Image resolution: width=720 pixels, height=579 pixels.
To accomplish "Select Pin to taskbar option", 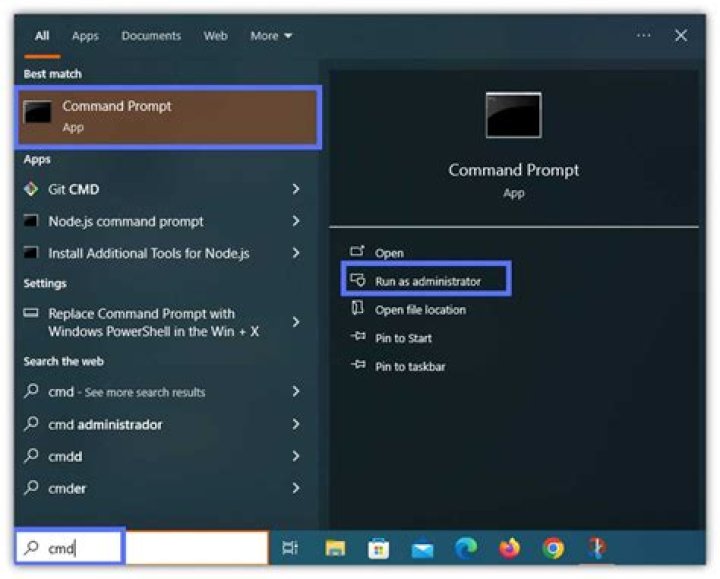I will [410, 367].
